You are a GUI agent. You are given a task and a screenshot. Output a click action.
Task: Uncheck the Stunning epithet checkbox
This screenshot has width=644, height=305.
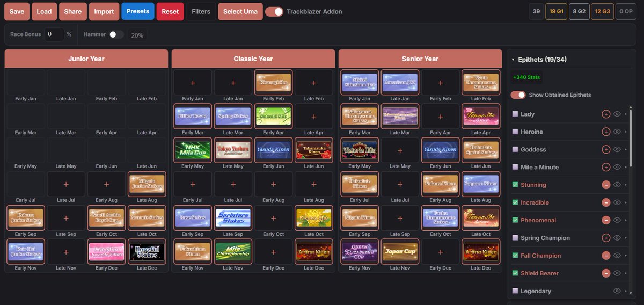coord(515,185)
